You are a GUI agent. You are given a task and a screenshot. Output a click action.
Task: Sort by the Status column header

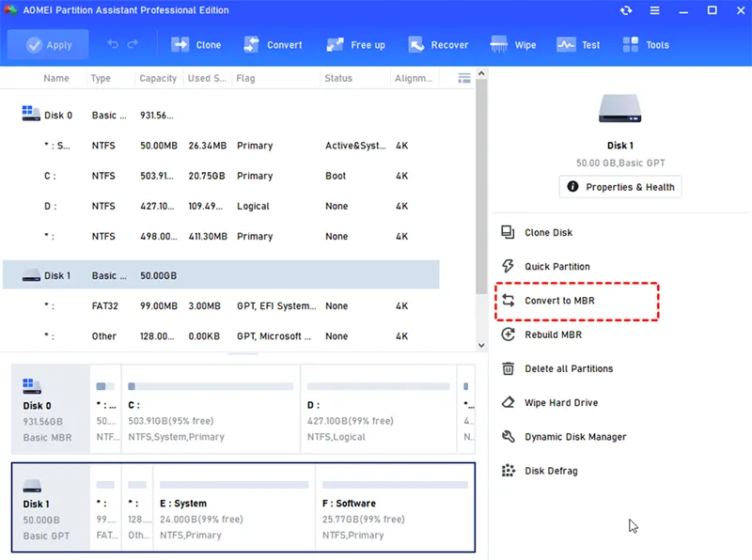[338, 78]
